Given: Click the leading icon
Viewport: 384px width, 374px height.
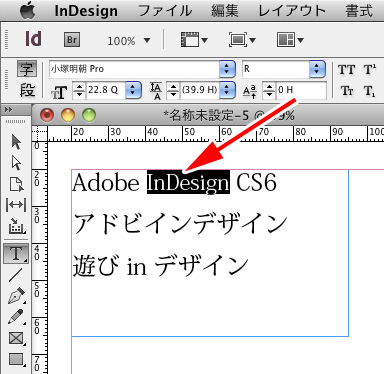Looking at the screenshot, I should pyautogui.click(x=156, y=91).
